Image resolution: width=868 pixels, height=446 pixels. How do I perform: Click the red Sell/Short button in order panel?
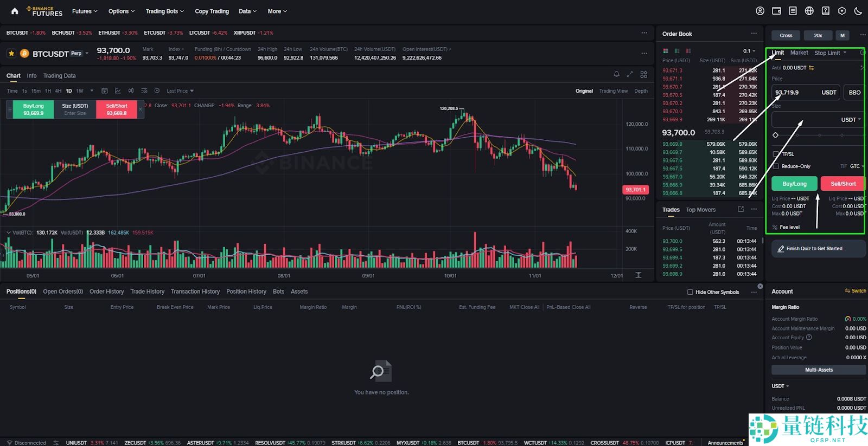[x=843, y=184]
